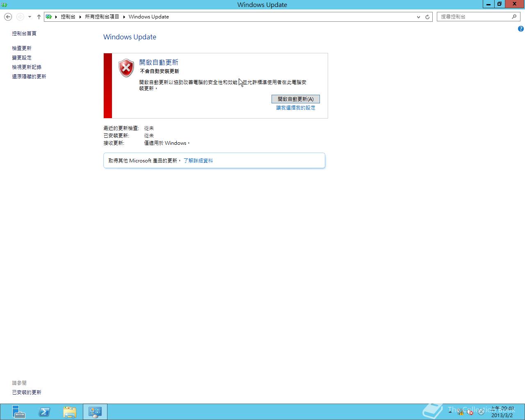This screenshot has height=420, width=525.
Task: Click the window title bar system icon
Action: (4, 5)
